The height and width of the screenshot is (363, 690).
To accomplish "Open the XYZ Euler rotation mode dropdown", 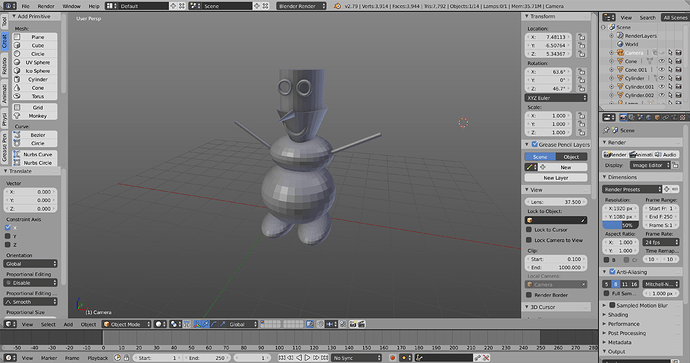I will pyautogui.click(x=556, y=98).
